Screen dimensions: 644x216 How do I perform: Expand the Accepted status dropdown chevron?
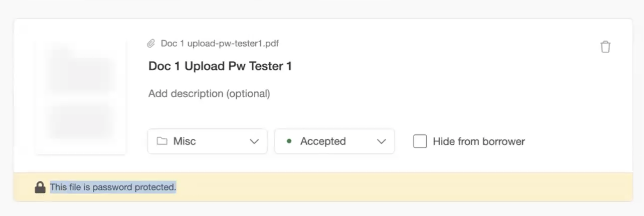coord(381,142)
